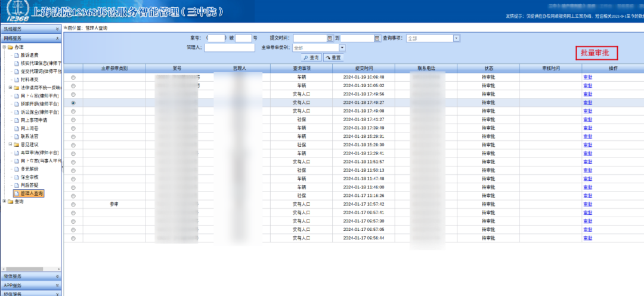Select the radio for row 2024-01-18 11:51:57
This screenshot has height=296, width=644.
point(73,162)
